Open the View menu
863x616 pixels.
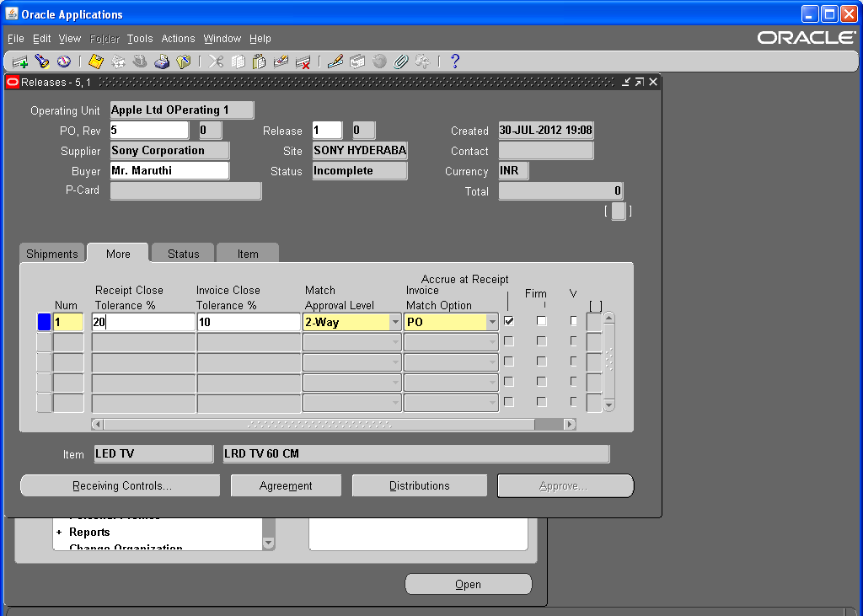70,39
